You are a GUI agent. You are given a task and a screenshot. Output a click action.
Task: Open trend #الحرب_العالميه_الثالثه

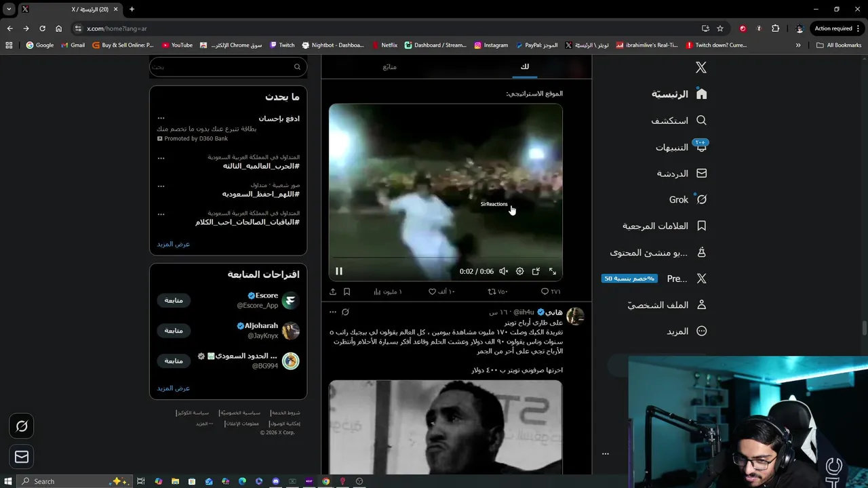pyautogui.click(x=261, y=166)
